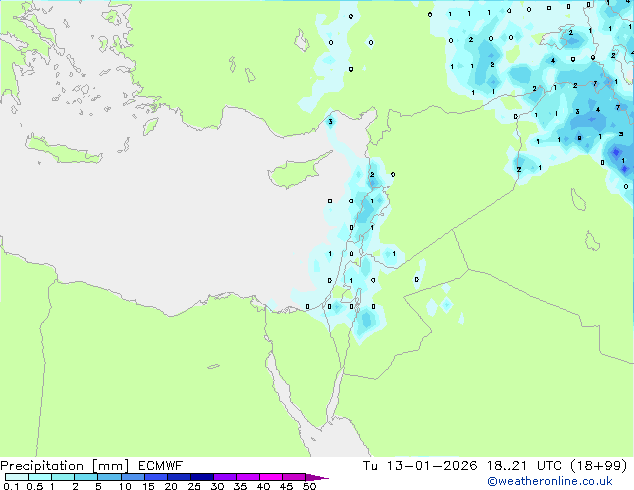Click the "ECMWF" model label
Screen dimensions: 634x490
pyautogui.click(x=161, y=466)
